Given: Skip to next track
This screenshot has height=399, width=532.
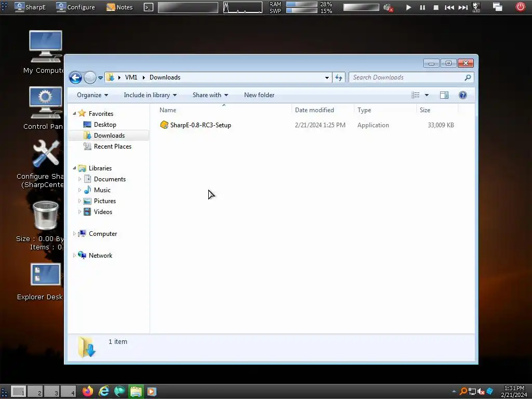Looking at the screenshot, I should (463, 7).
